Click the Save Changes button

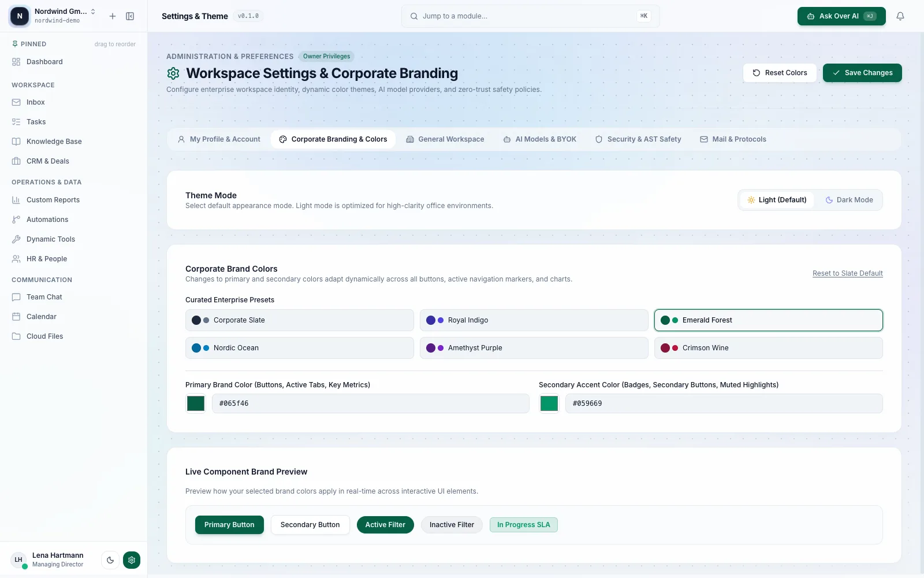pyautogui.click(x=862, y=73)
